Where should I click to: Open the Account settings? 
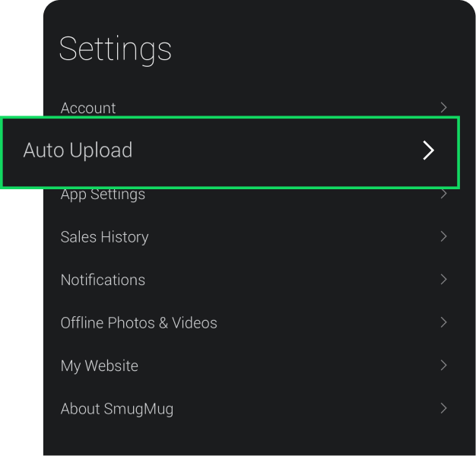[x=88, y=108]
